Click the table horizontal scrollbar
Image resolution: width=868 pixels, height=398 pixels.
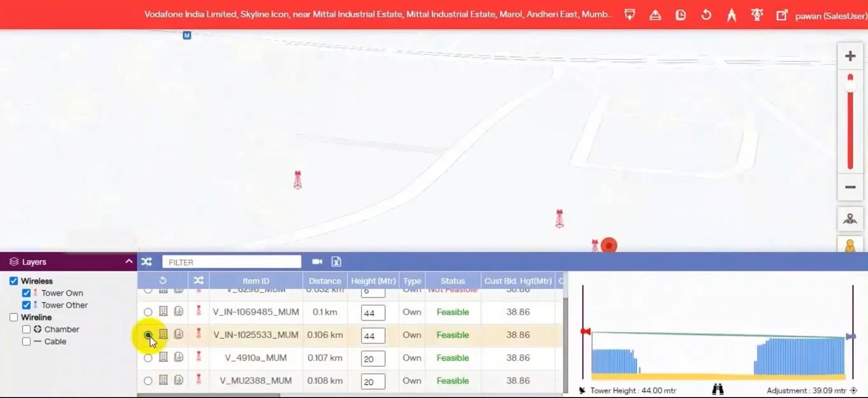point(209,395)
